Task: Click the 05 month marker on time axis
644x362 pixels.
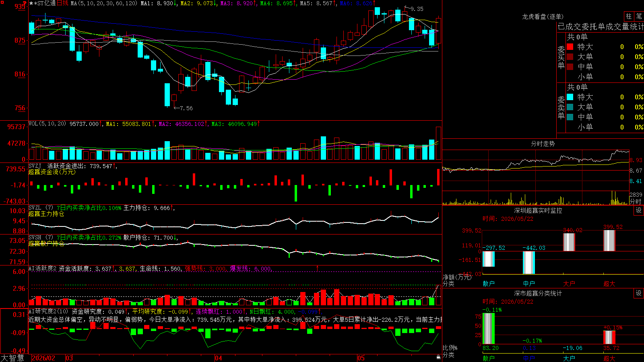Action: click(x=361, y=358)
